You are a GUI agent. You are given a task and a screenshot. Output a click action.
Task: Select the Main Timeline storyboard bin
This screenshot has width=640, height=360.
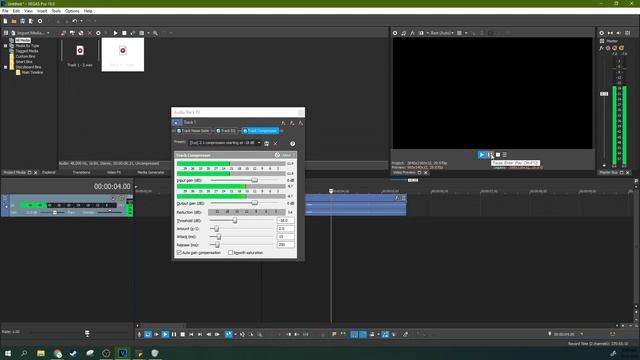(32, 72)
